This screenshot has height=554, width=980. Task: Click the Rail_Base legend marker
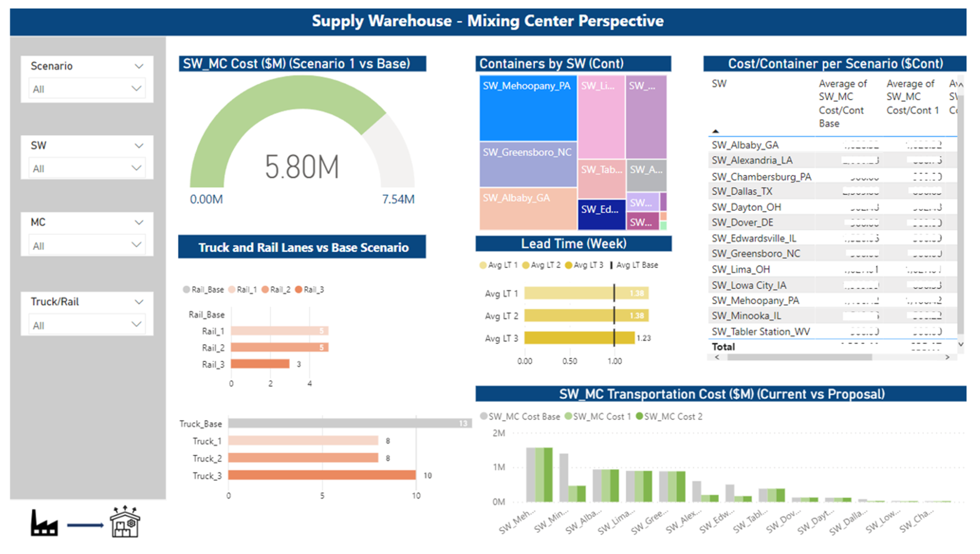[187, 290]
